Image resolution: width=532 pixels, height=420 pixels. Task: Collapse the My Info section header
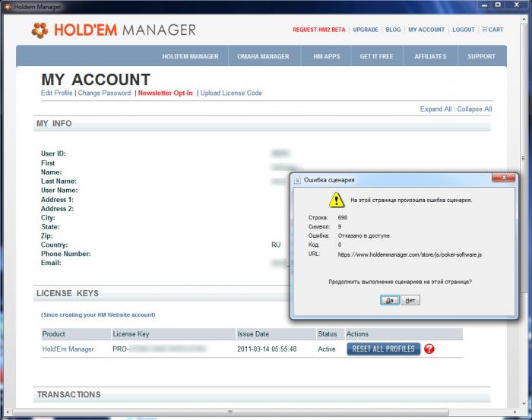point(261,123)
